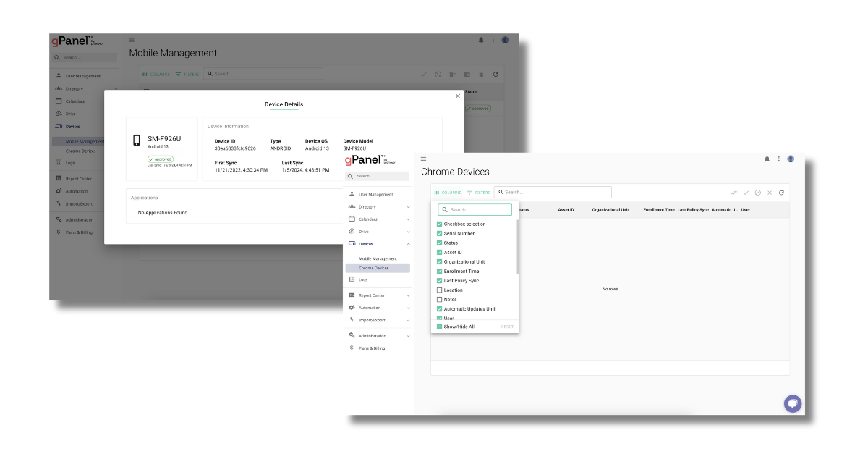
Task: Uncheck the Asset ID column checkbox
Action: coord(439,252)
